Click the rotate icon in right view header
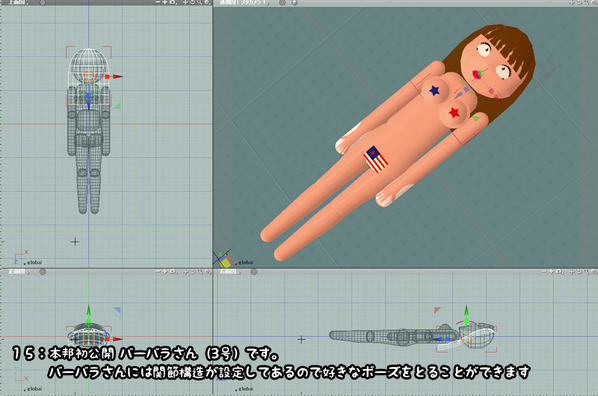This screenshot has width=598, height=396. [x=579, y=272]
